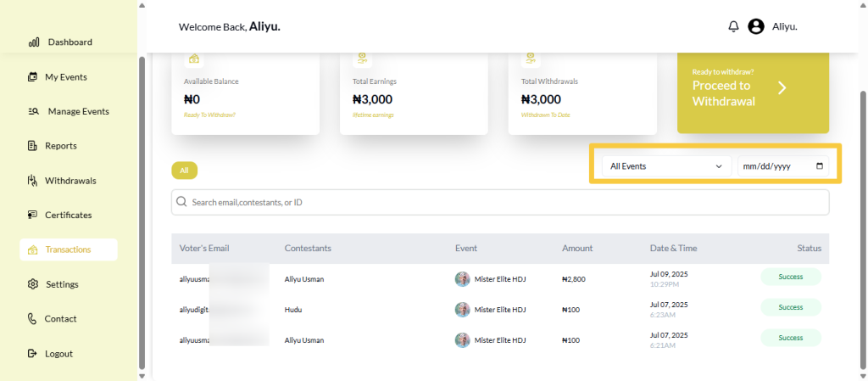This screenshot has height=381, width=868.
Task: Click the Withdrawals icon in sidebar
Action: click(x=33, y=181)
